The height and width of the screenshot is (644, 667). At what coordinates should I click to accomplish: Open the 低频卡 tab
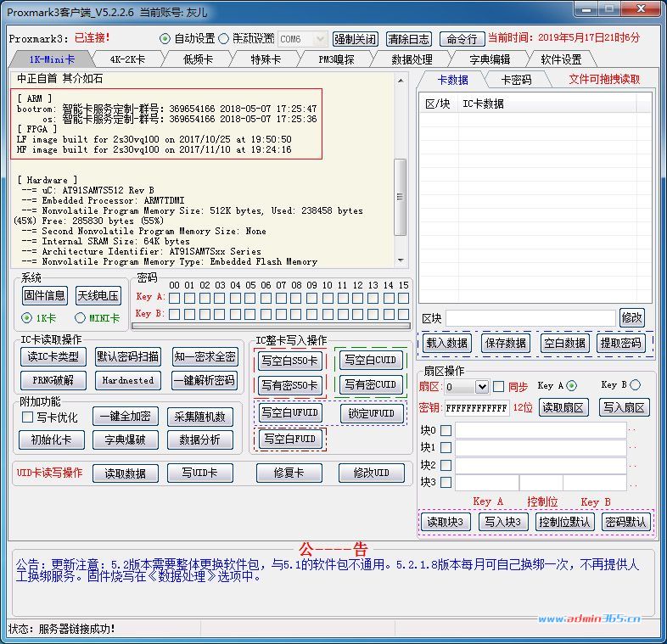[x=198, y=59]
